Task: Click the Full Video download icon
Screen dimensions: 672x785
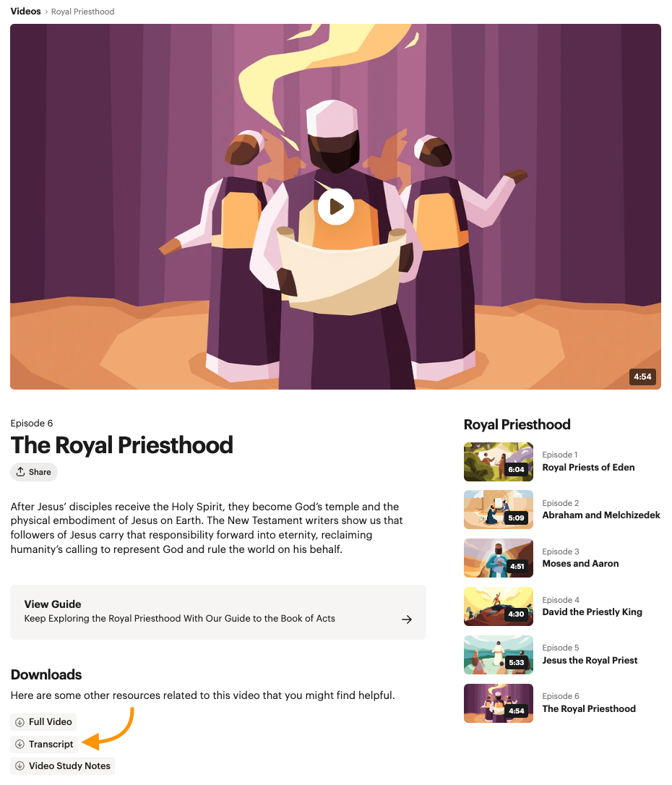Action: point(20,722)
